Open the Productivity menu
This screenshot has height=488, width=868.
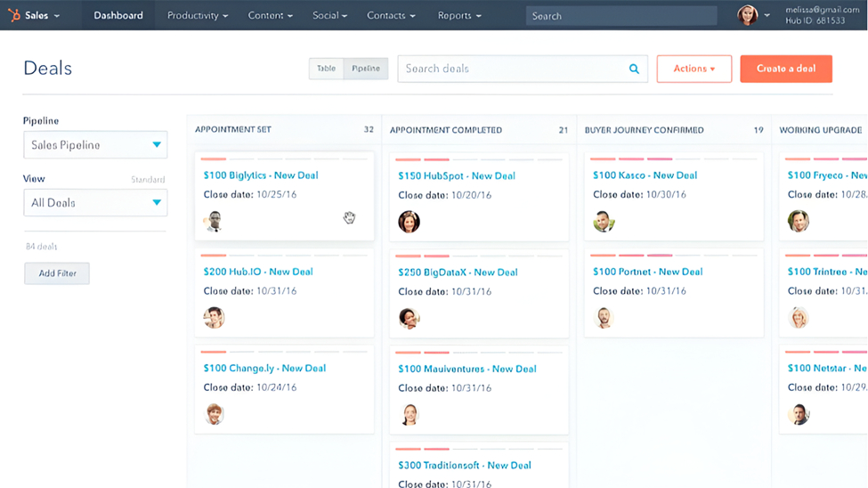(198, 15)
